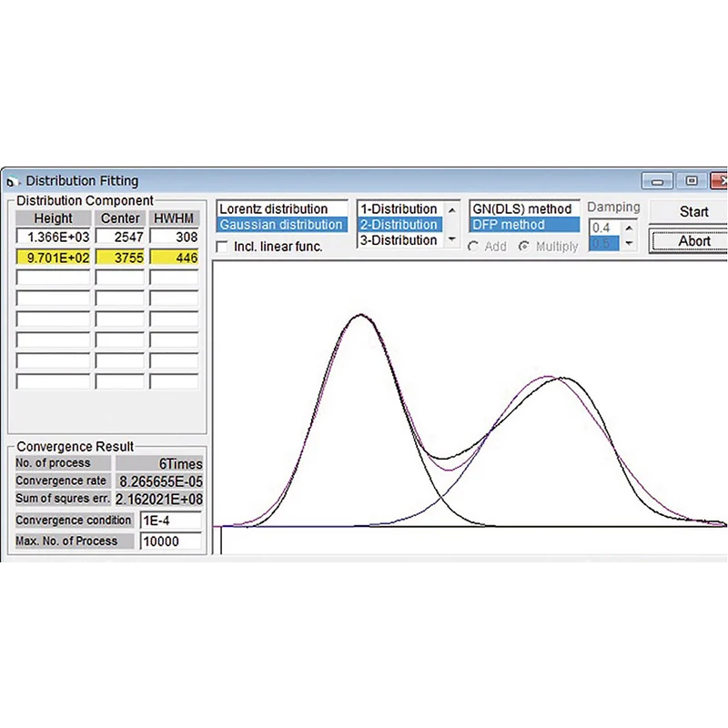Maximize the Distribution Fitting window
This screenshot has height=728, width=728.
tap(692, 181)
